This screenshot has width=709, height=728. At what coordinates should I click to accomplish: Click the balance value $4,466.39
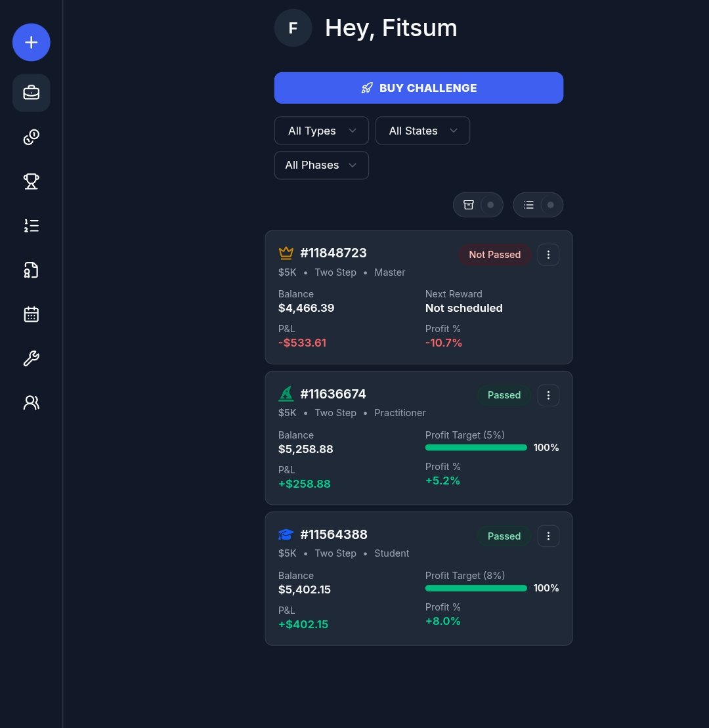[x=307, y=308]
